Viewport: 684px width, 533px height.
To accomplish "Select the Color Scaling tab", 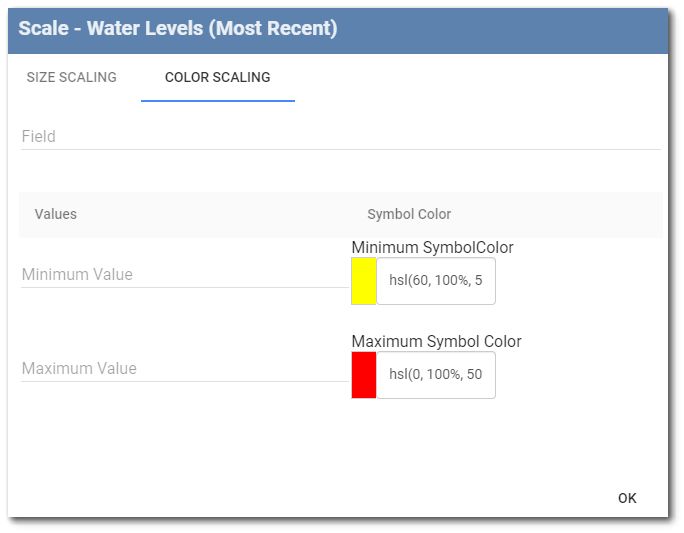I will [x=217, y=77].
